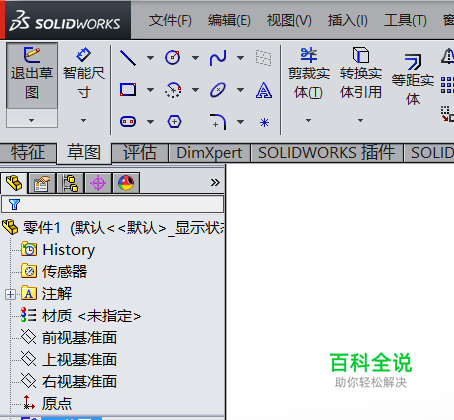Select 零件1 root tree item
Image resolution: width=454 pixels, height=420 pixels.
113,228
